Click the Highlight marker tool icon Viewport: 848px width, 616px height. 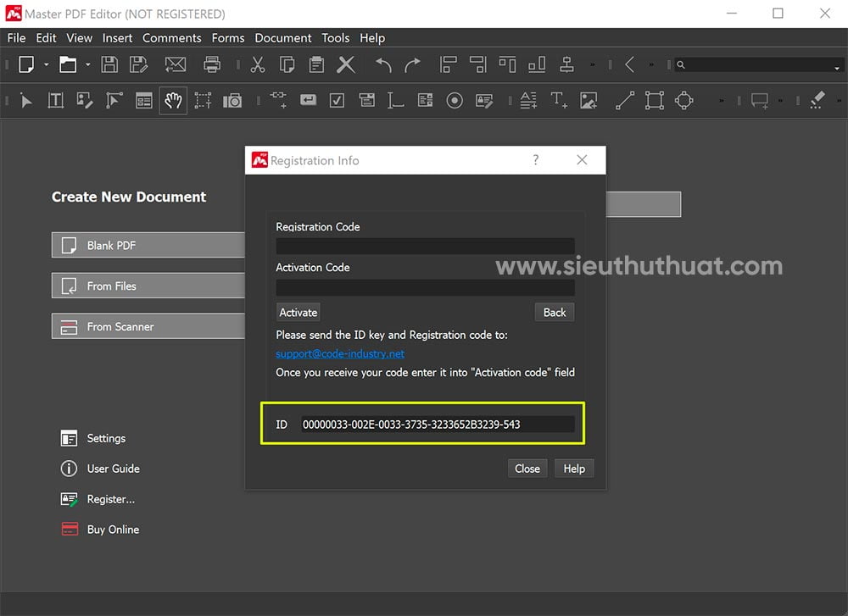(x=817, y=101)
